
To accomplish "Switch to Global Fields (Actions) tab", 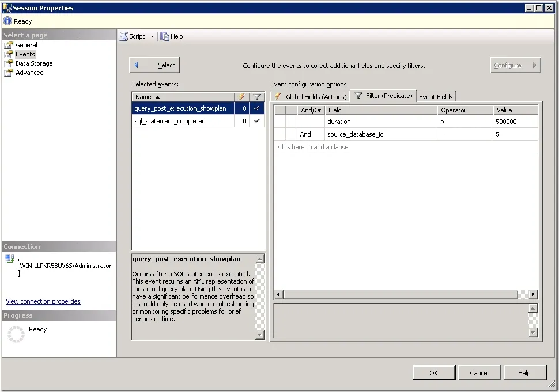I will pos(310,97).
